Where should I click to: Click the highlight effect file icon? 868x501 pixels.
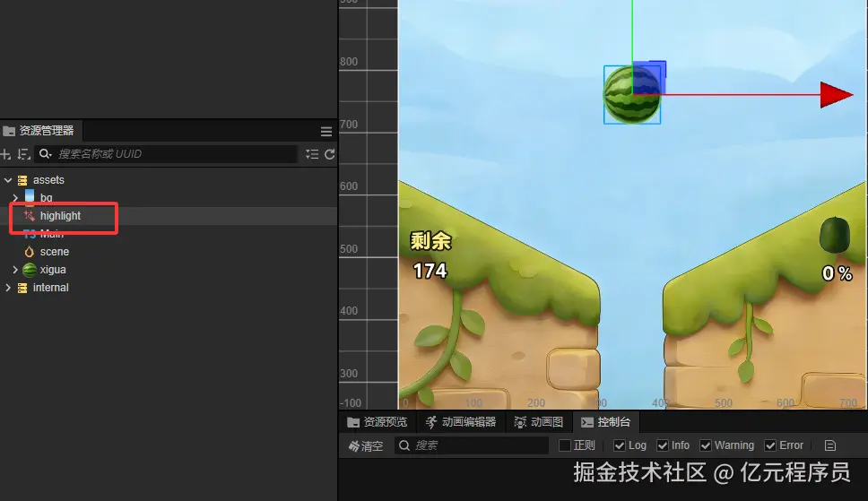(x=30, y=216)
